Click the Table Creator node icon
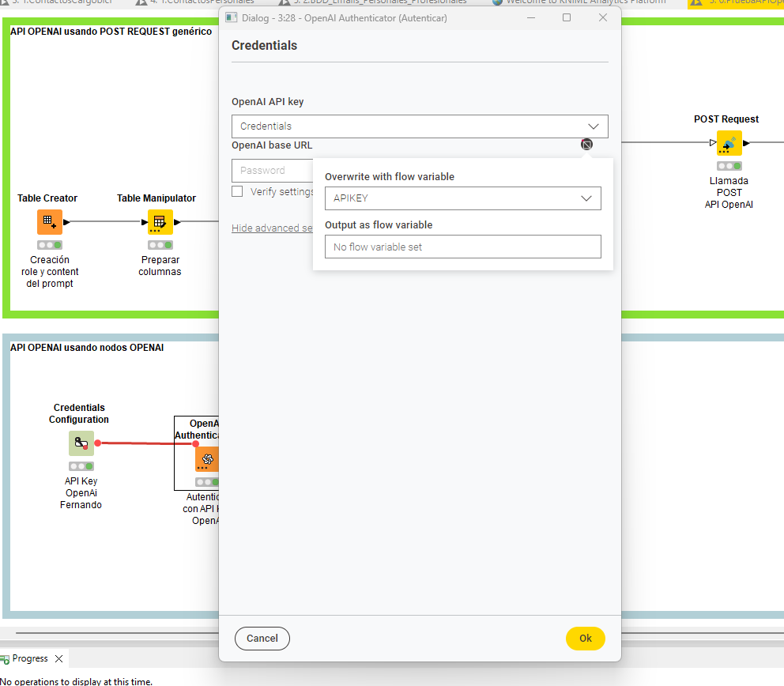Viewport: 784px width, 686px height. point(50,222)
